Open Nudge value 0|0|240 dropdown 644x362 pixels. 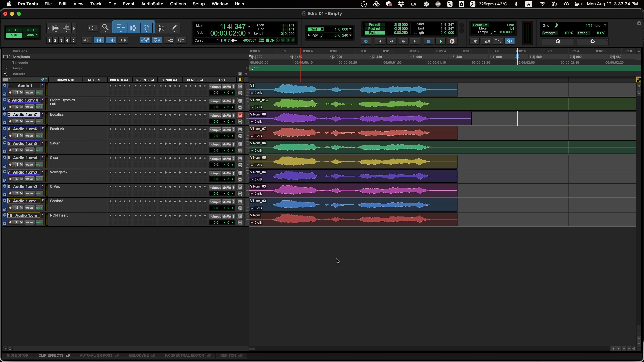[x=350, y=35]
